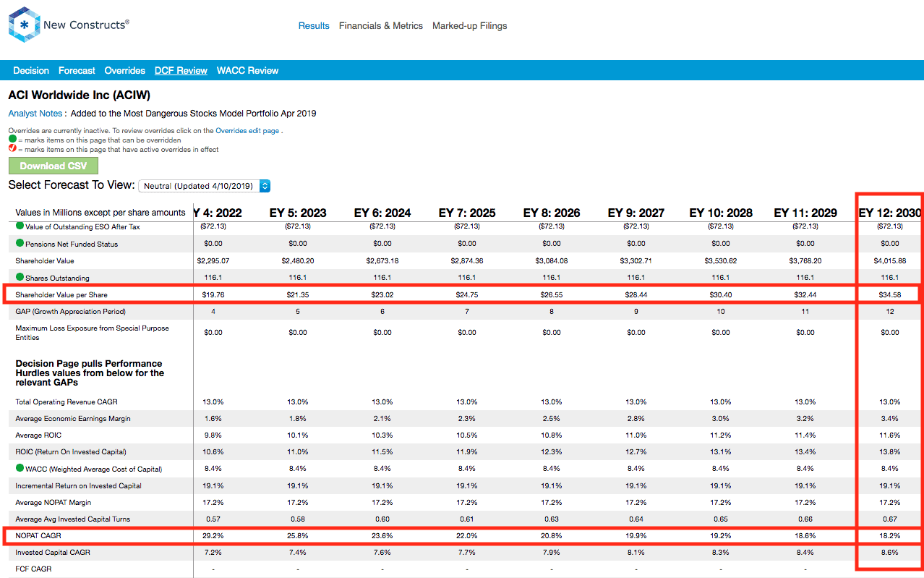Click the 0.67 invested capital turns cell
The width and height of the screenshot is (924, 578).
click(890, 519)
